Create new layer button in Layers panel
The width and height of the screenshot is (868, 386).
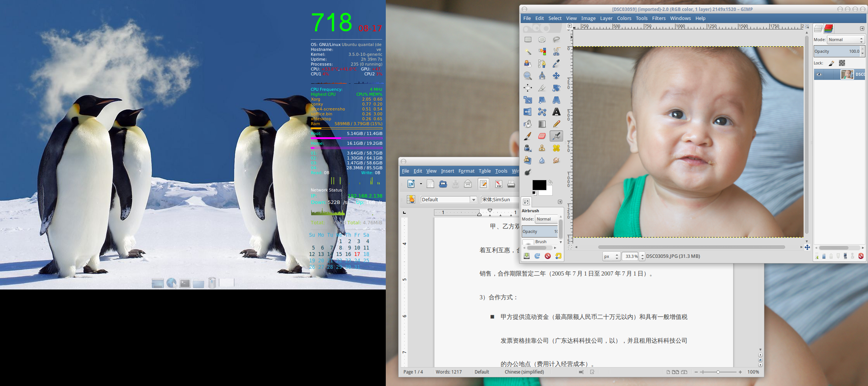click(x=817, y=256)
